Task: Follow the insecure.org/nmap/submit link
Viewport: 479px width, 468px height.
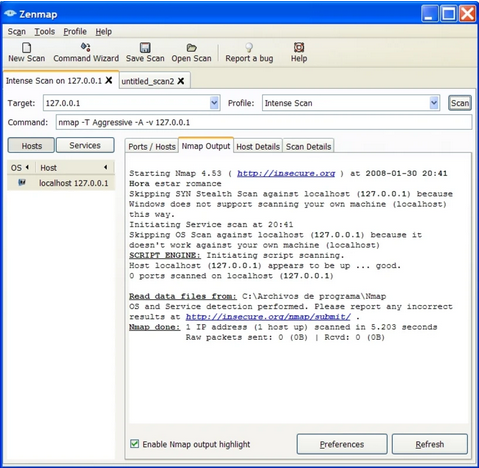Action: coord(268,317)
